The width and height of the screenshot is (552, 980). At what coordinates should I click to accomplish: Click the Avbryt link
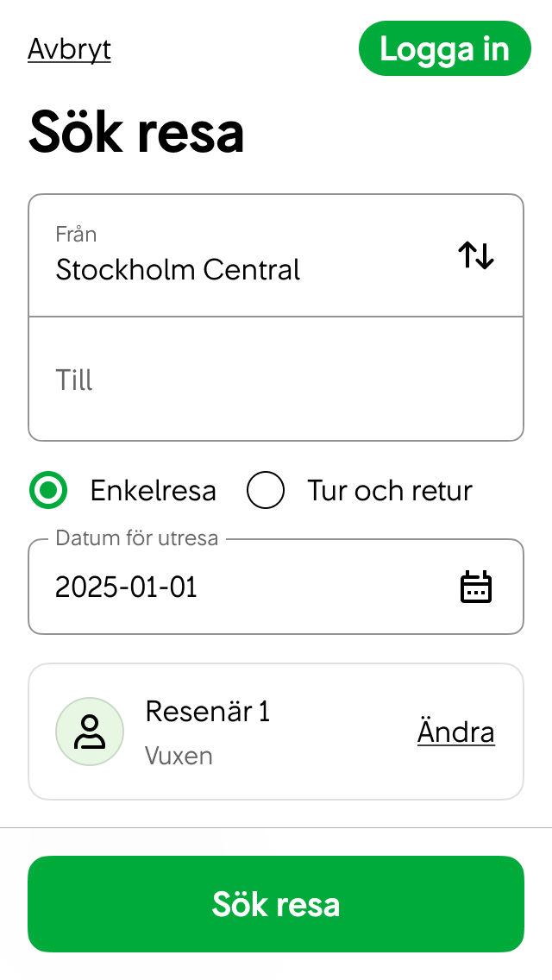(69, 49)
